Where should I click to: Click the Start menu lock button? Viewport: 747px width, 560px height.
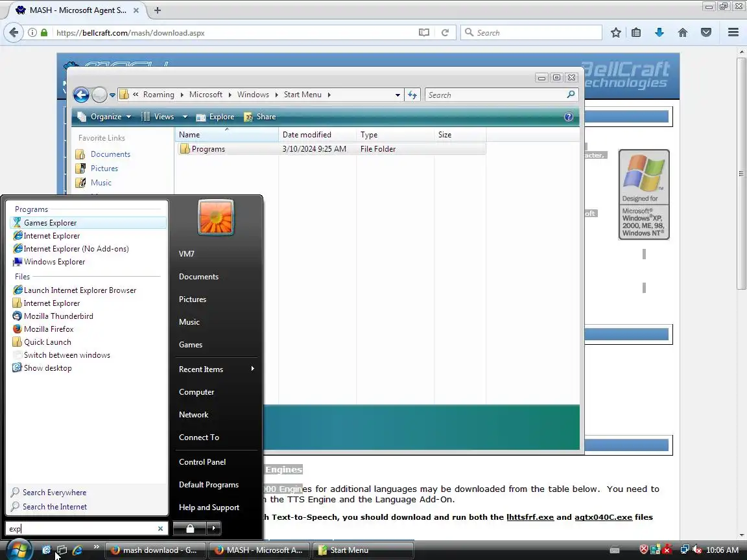point(189,528)
